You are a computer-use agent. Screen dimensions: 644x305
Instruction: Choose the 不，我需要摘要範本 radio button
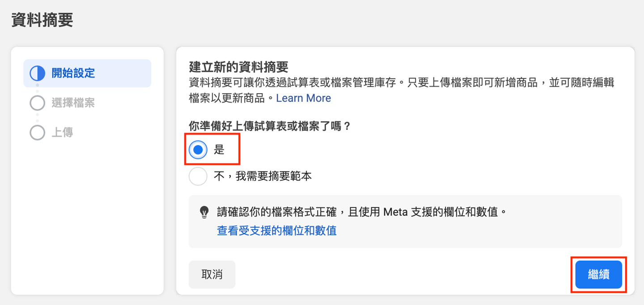coord(198,176)
